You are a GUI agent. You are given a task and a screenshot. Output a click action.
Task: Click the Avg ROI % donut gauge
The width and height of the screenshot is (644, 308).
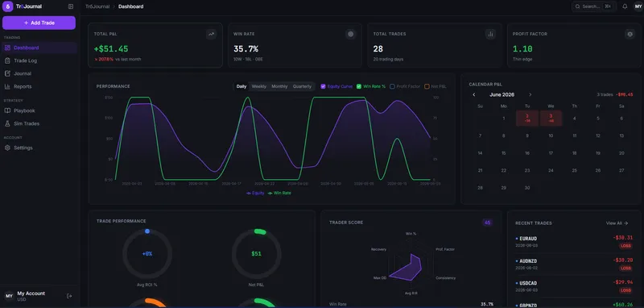pyautogui.click(x=147, y=254)
